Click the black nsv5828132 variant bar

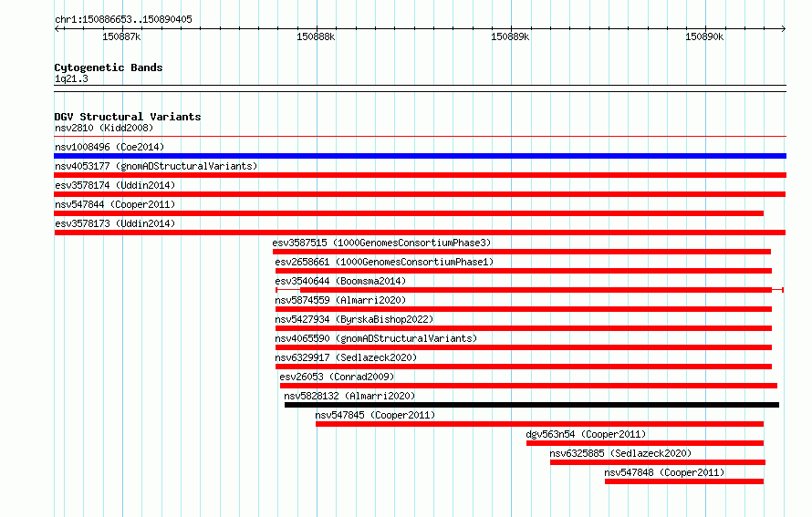pyautogui.click(x=532, y=405)
